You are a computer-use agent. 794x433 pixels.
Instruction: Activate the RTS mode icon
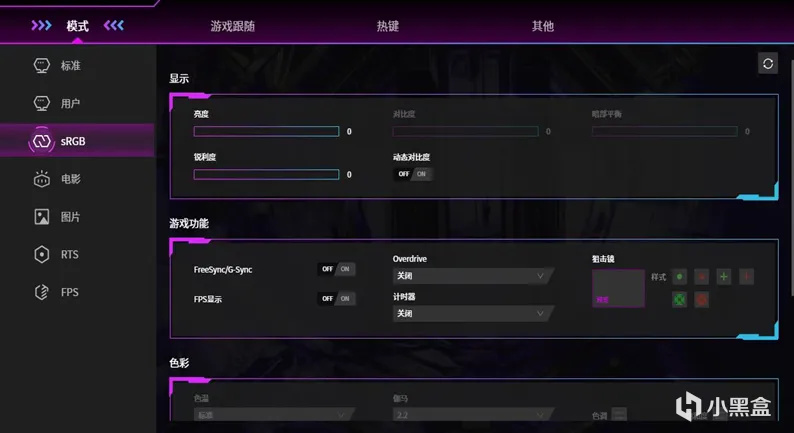42,254
